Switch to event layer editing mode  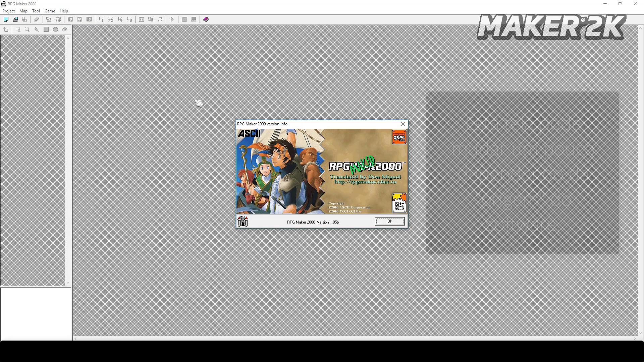[x=89, y=19]
